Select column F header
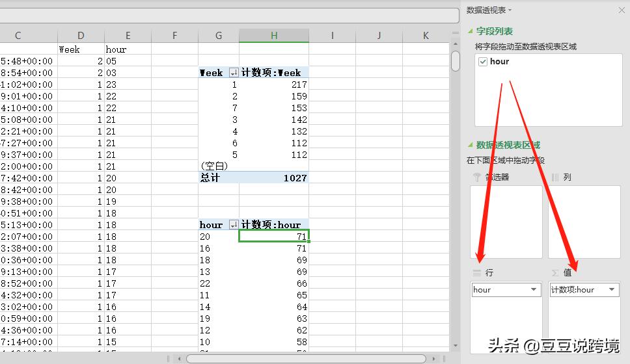Viewport: 630px width, 364px height. pos(175,36)
